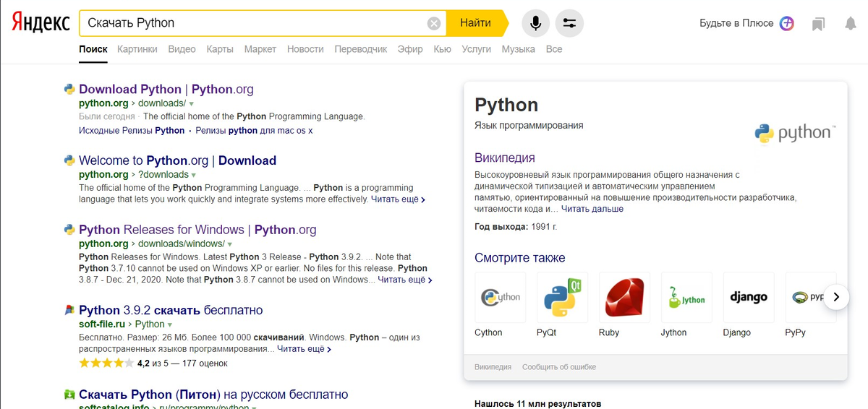Click the Yandex logo
This screenshot has height=409, width=868.
coord(41,23)
